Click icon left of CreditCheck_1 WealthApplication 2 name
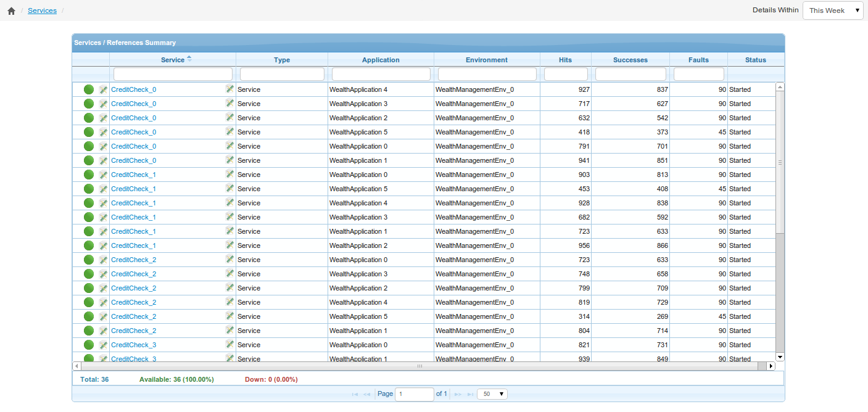 tap(103, 245)
